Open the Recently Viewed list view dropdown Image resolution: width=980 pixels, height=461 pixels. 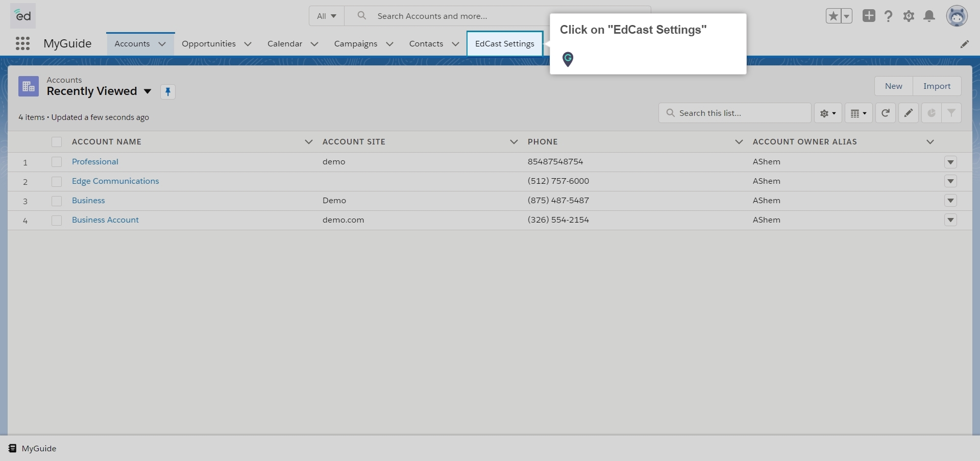(x=148, y=91)
